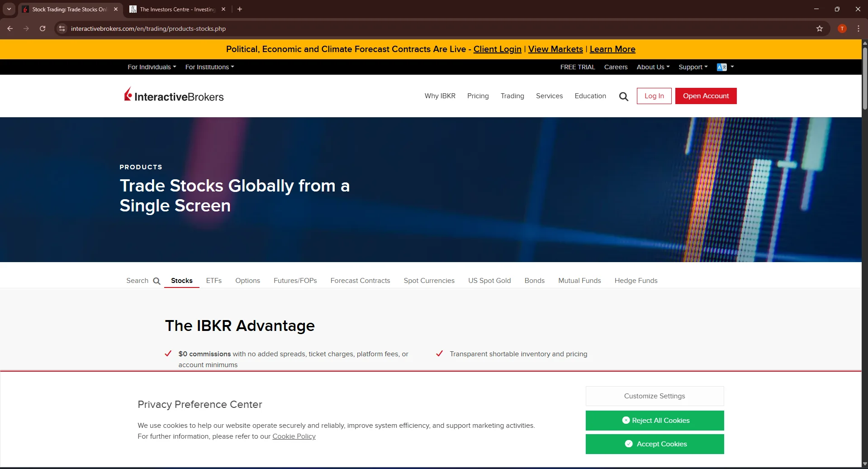Open language selector dropdown arrow

[x=732, y=67]
